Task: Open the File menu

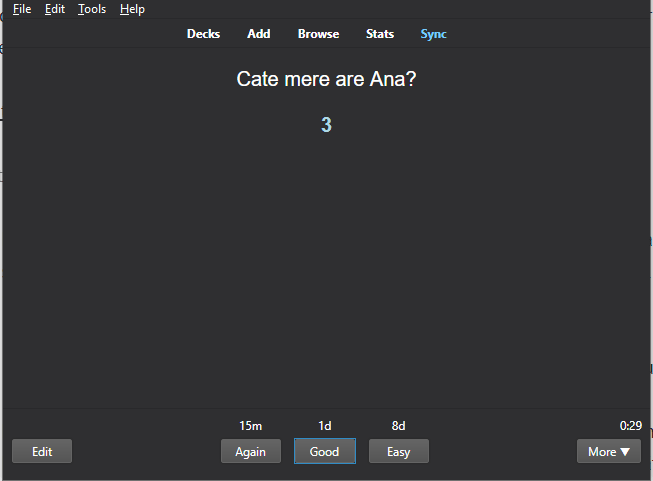Action: click(x=22, y=9)
